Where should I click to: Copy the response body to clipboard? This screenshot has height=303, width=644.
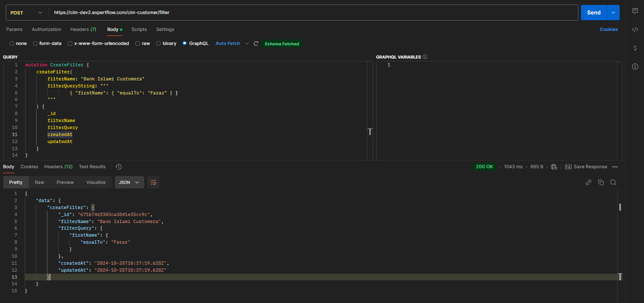(x=601, y=182)
